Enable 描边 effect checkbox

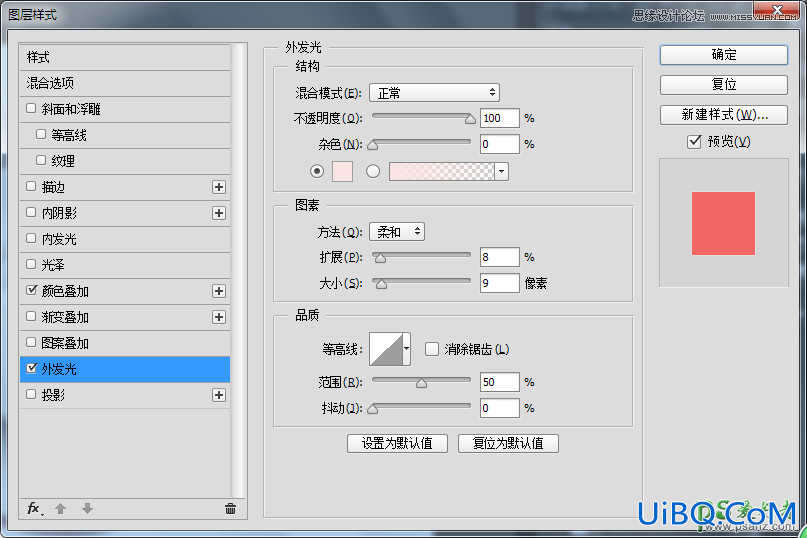point(31,186)
